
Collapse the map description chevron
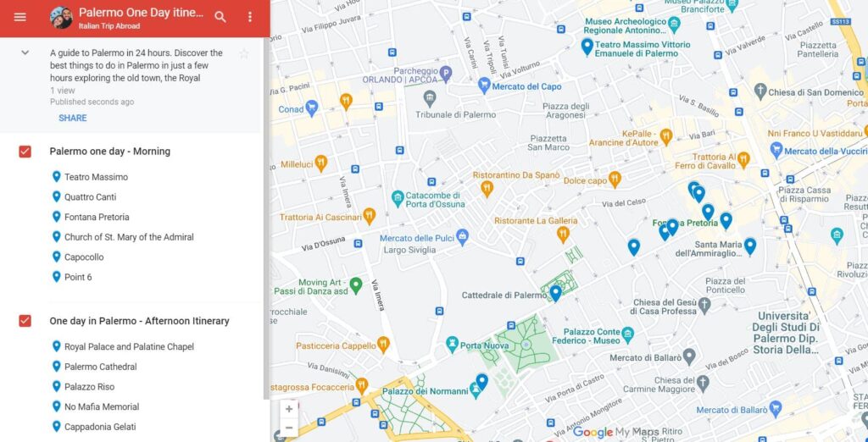point(25,52)
